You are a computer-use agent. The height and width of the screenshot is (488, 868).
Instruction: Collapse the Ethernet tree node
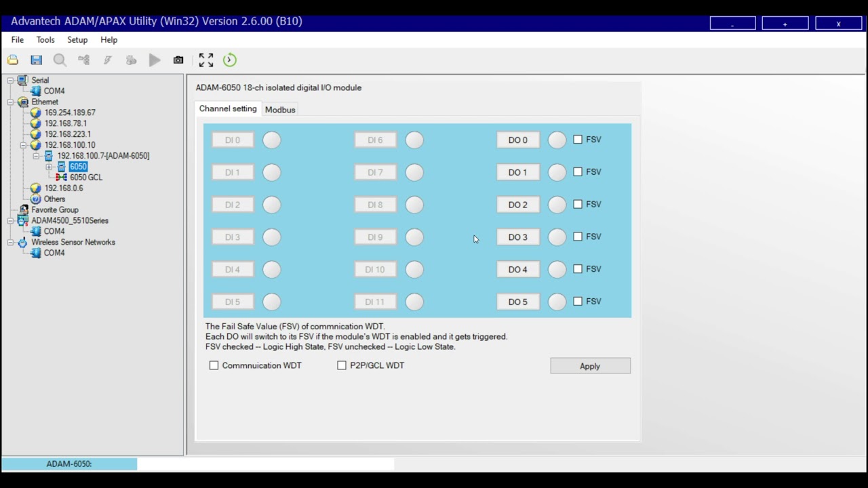click(x=11, y=102)
